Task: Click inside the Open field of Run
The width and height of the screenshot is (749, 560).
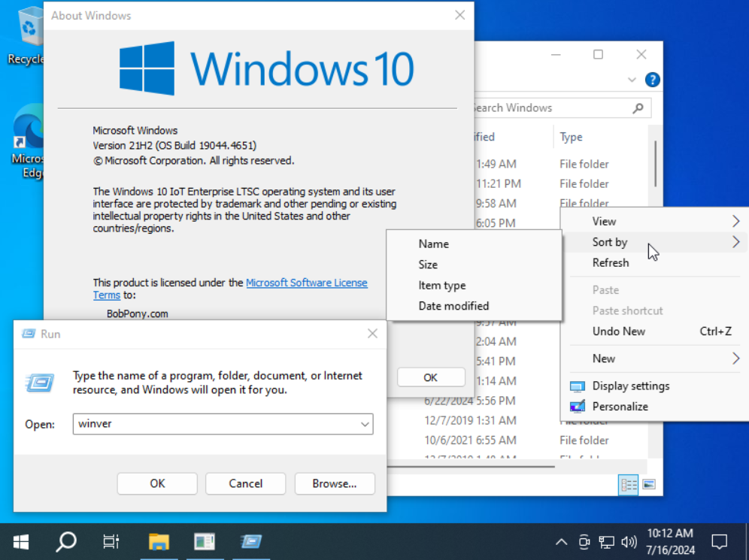Action: coord(211,424)
